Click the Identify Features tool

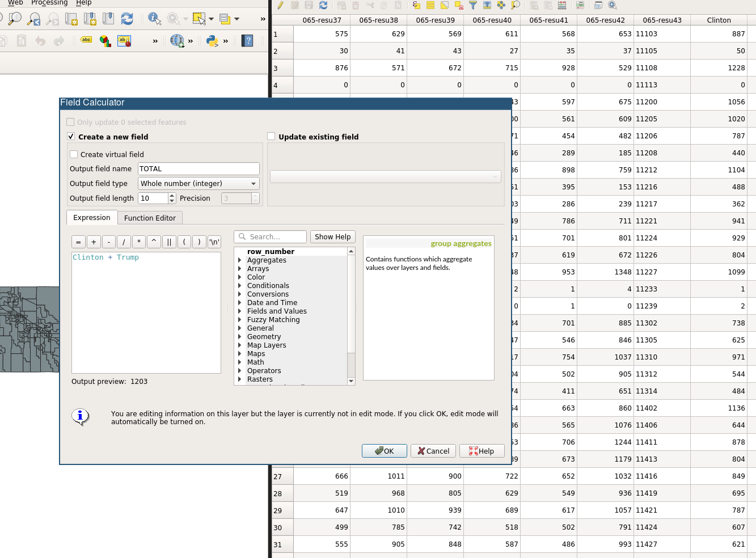(154, 19)
